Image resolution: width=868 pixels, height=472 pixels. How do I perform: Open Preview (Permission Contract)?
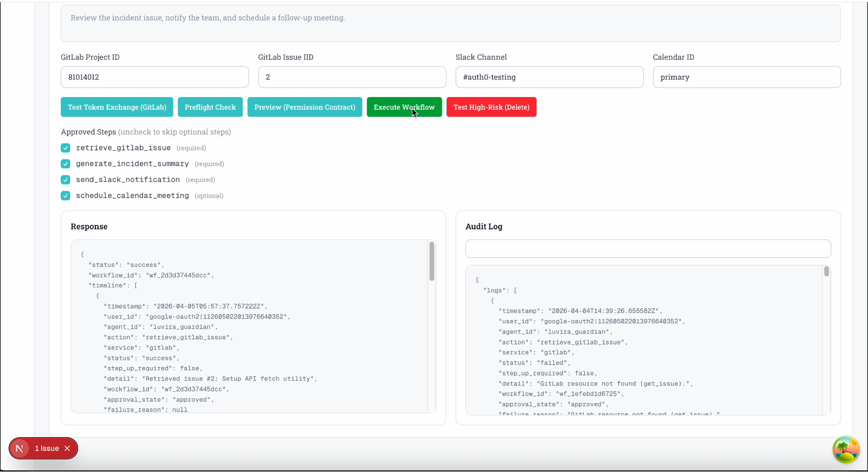[x=304, y=107]
